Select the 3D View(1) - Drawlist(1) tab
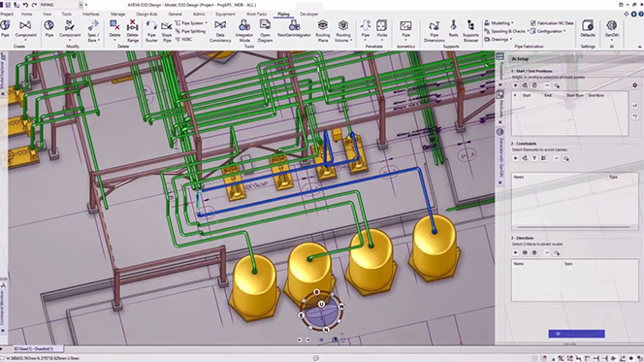This screenshot has width=644, height=362. [x=34, y=348]
